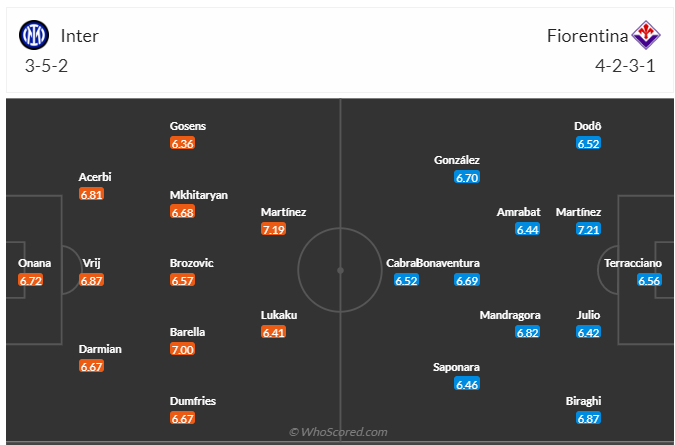
Task: Click the WhoScored.com copyright watermark
Action: 338,432
